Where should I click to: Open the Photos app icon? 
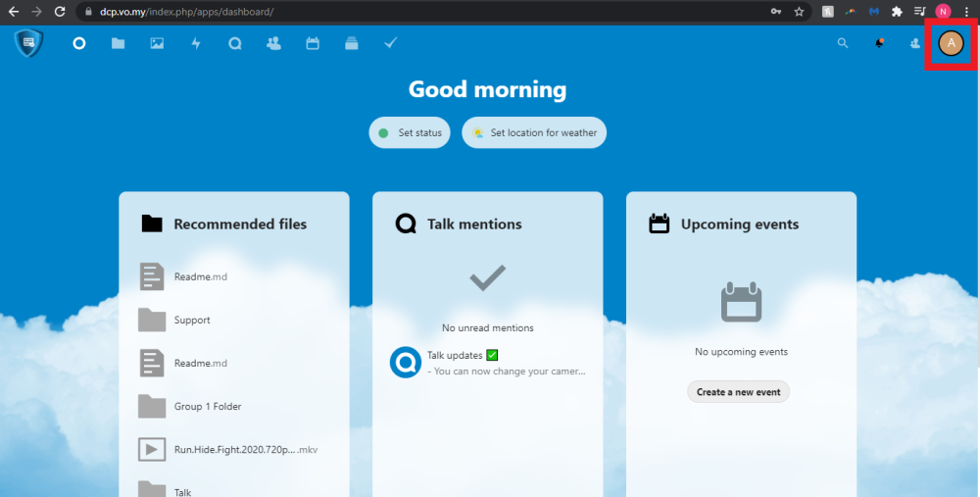[157, 43]
